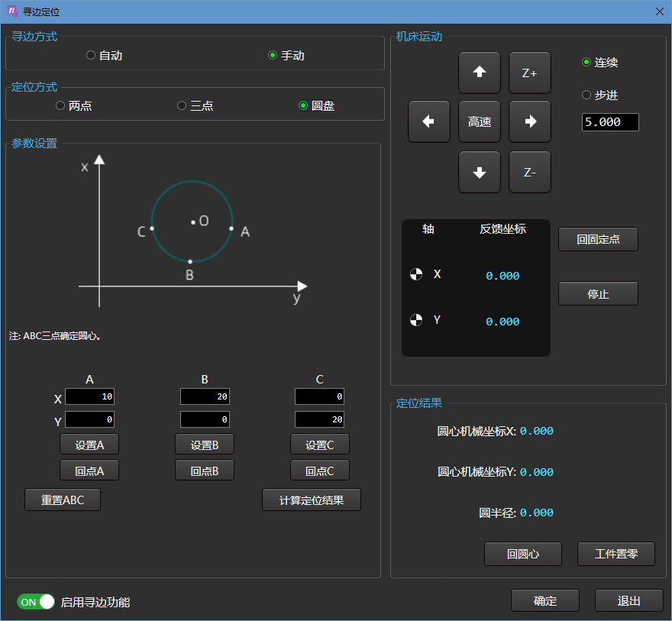Click center point O in the diagram
Viewport: 672px width, 621px height.
(x=193, y=222)
